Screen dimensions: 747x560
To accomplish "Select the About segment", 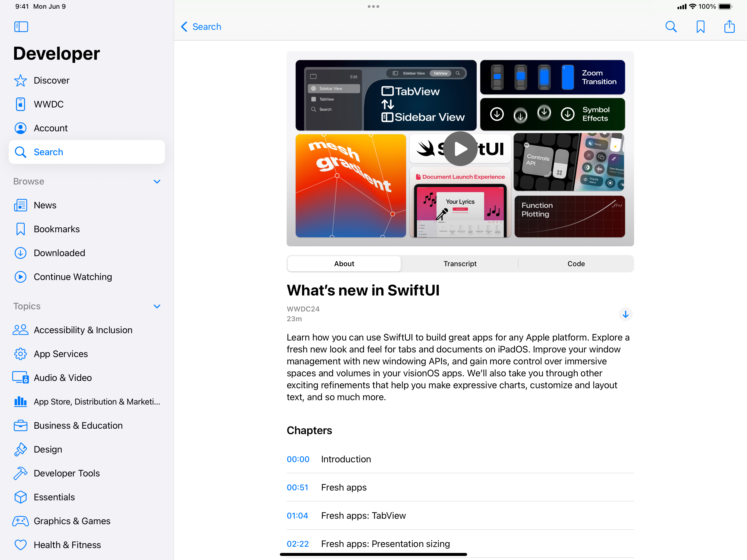I will [344, 264].
